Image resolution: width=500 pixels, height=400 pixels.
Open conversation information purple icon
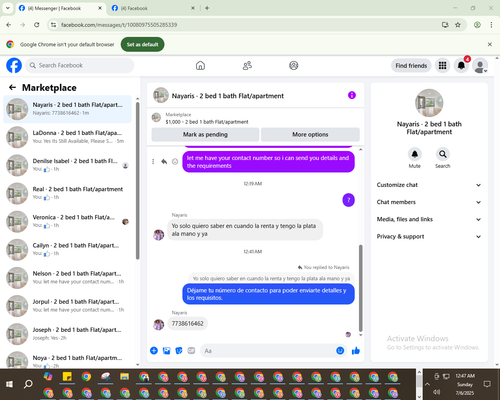(352, 95)
